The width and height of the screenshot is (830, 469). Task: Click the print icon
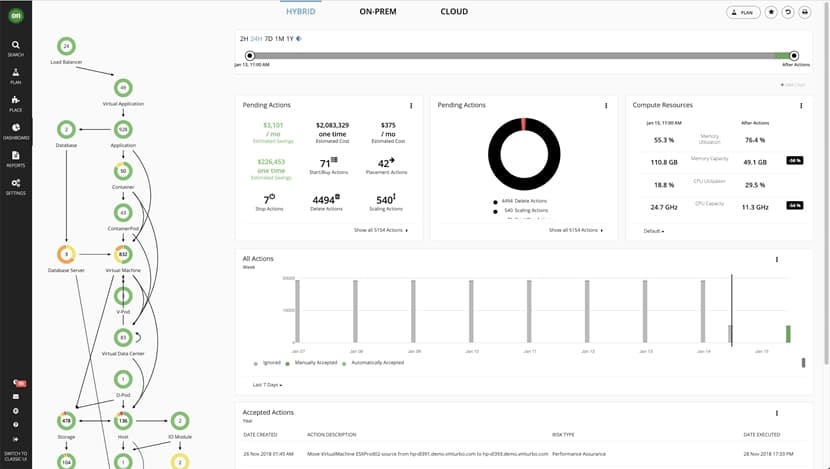click(x=805, y=12)
